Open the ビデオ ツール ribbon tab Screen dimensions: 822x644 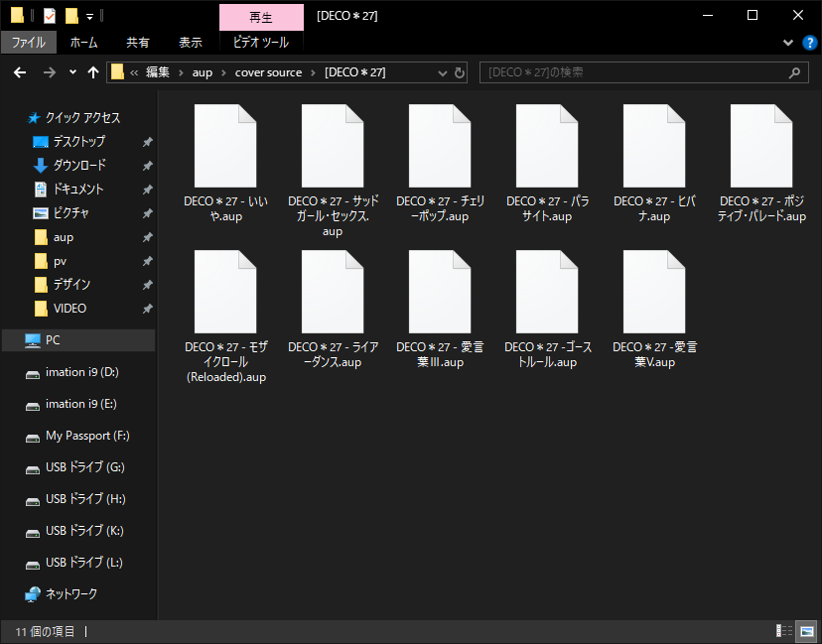[x=261, y=43]
